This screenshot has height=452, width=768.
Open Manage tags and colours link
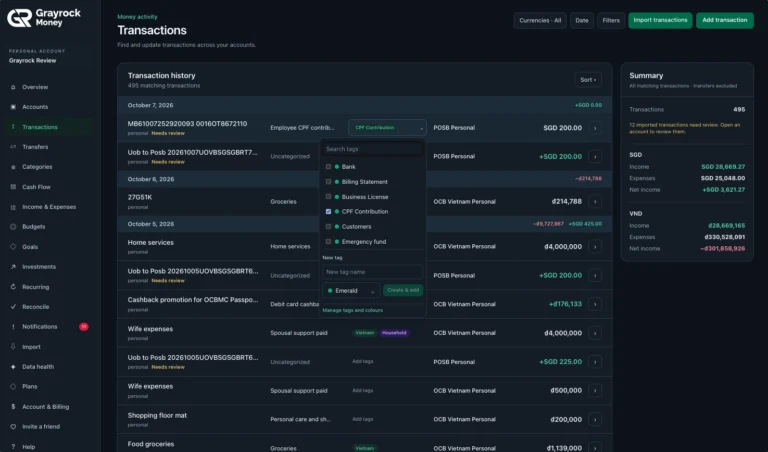tap(353, 310)
